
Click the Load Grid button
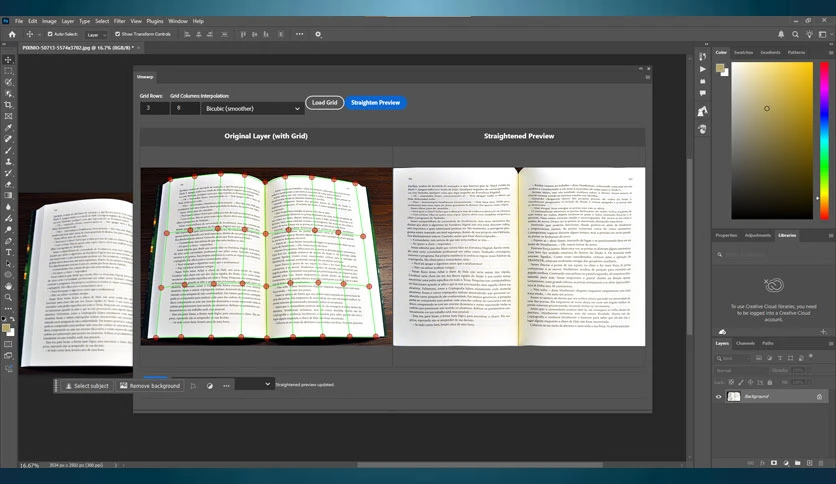(x=324, y=102)
